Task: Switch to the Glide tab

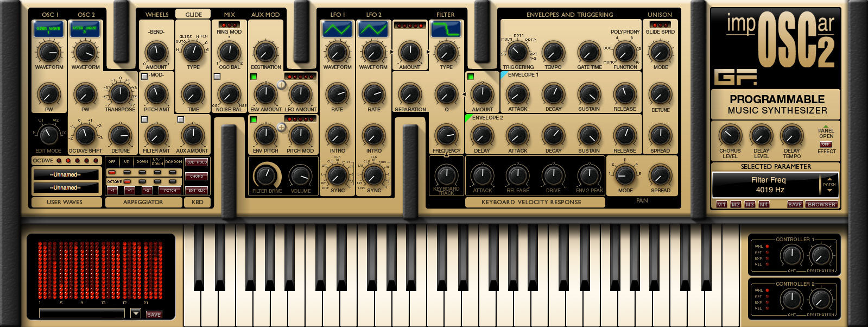Action: pos(193,15)
